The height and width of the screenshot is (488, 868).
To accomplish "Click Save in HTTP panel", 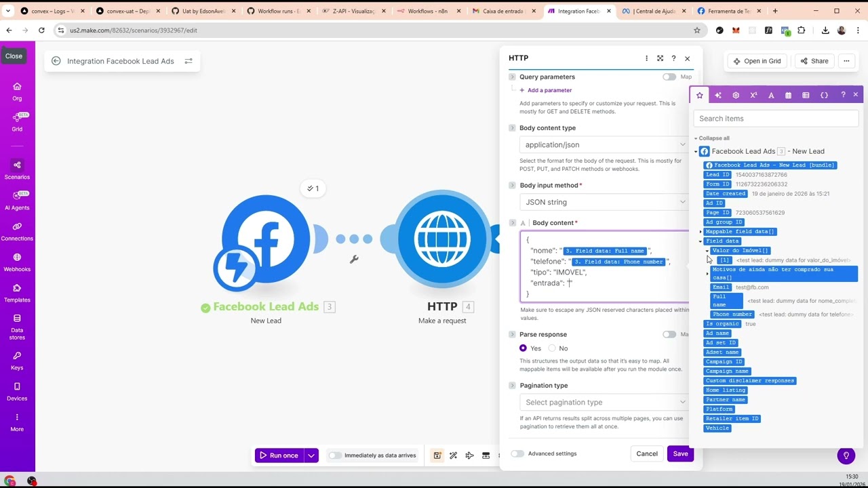I will (x=680, y=454).
